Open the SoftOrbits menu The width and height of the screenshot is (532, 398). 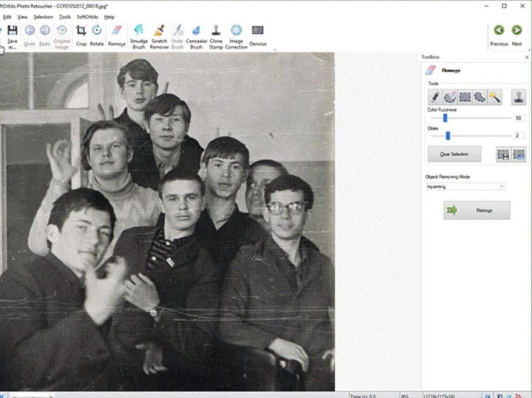pos(89,17)
